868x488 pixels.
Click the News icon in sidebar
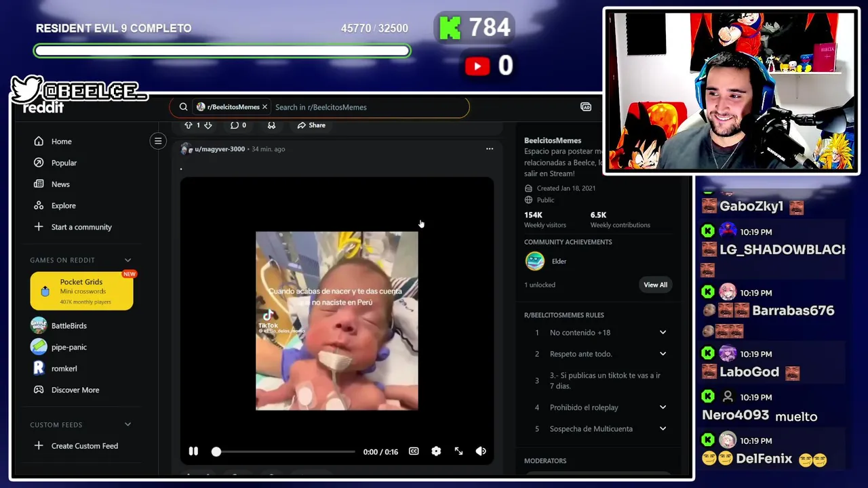click(39, 184)
